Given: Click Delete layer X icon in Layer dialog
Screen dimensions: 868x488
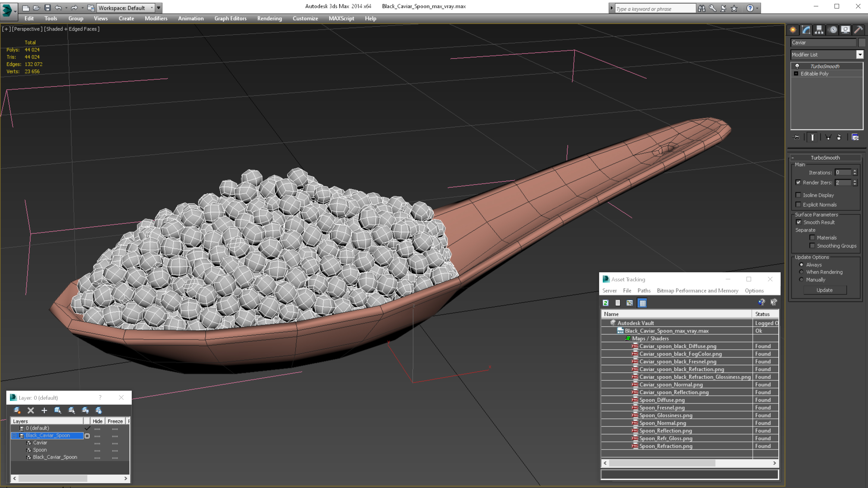Looking at the screenshot, I should pos(31,410).
